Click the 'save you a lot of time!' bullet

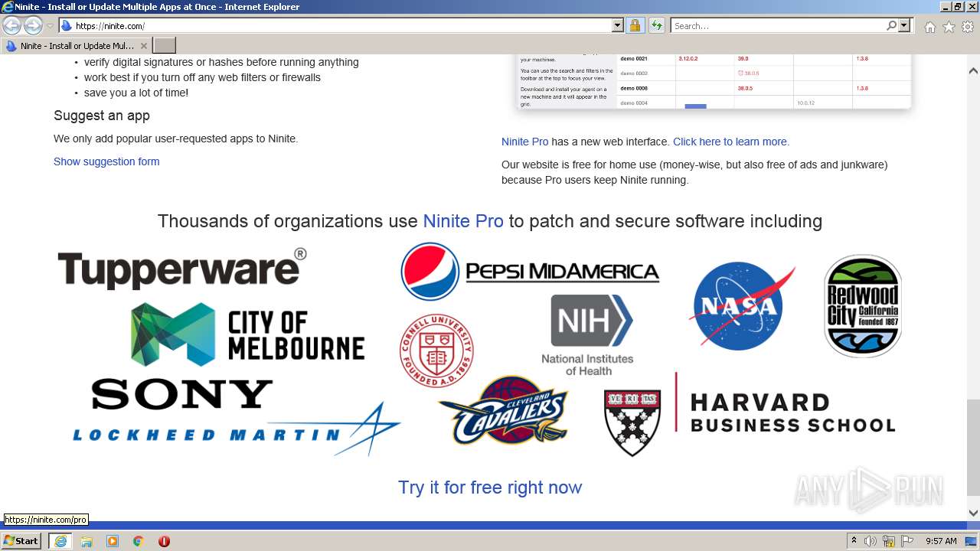(136, 93)
